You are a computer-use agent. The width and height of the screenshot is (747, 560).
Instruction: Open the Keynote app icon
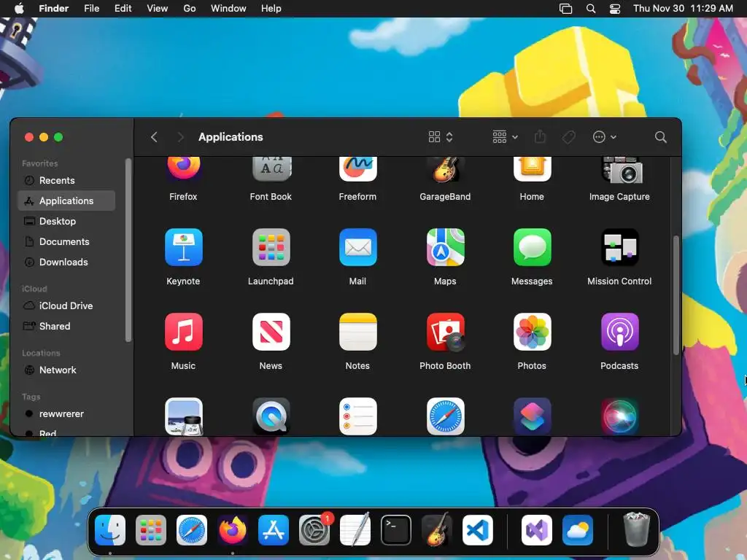[x=183, y=247]
